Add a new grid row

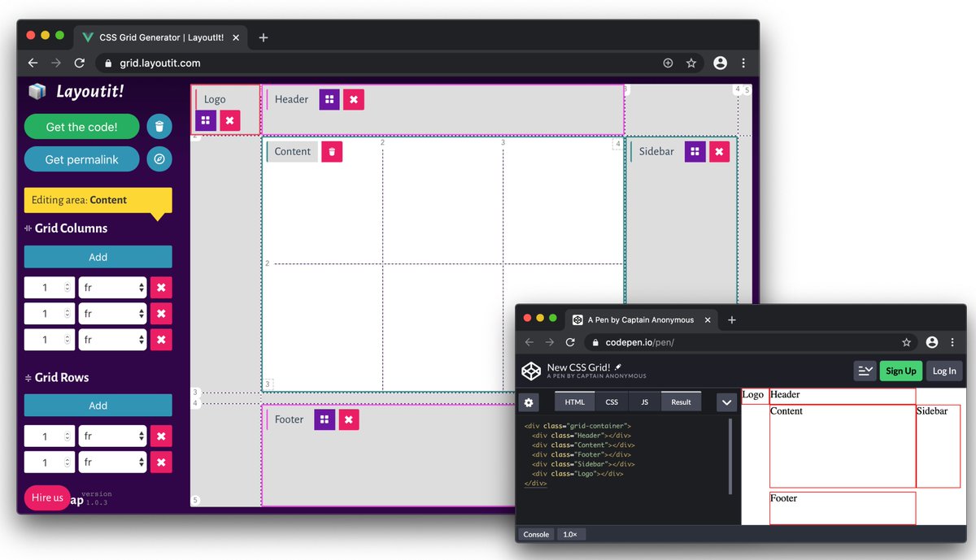98,406
